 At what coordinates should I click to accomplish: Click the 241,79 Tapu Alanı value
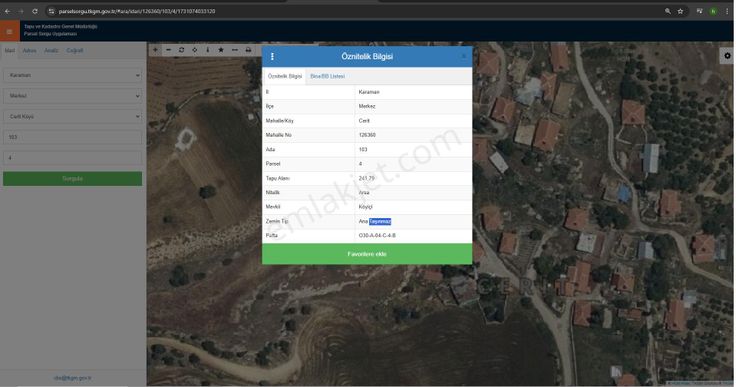pyautogui.click(x=367, y=178)
